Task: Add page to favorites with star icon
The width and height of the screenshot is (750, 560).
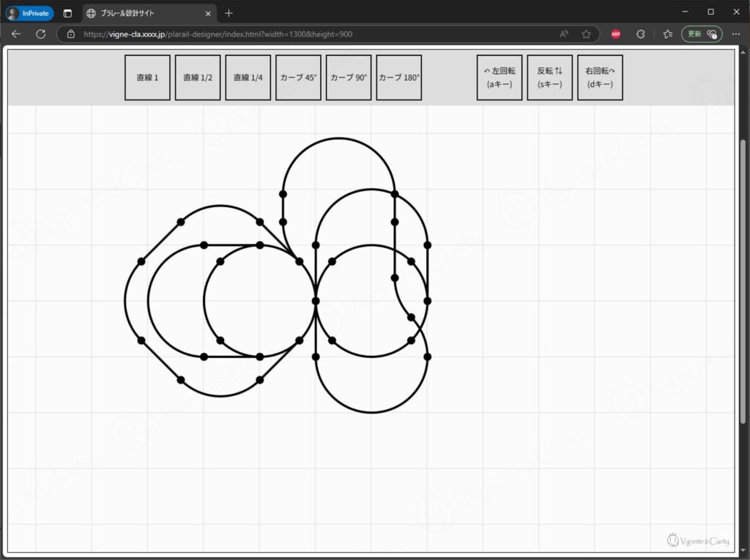Action: click(586, 34)
